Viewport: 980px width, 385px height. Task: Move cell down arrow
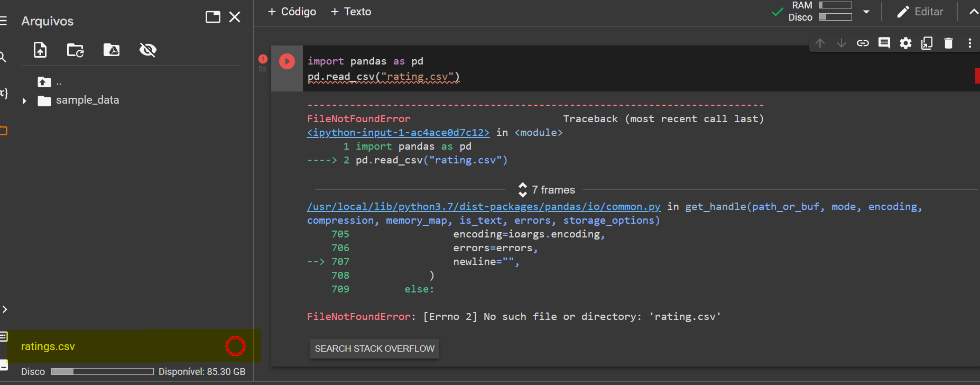(x=842, y=43)
